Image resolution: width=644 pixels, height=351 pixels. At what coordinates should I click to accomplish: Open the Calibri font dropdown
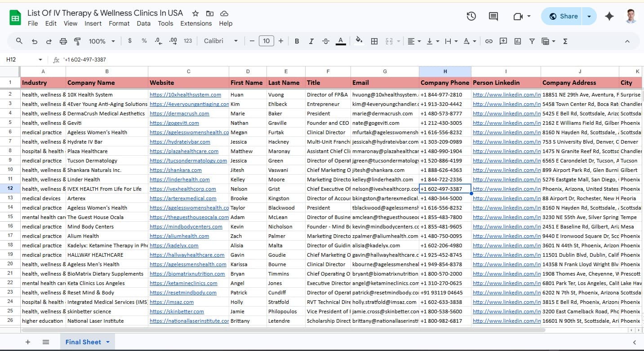pos(221,41)
